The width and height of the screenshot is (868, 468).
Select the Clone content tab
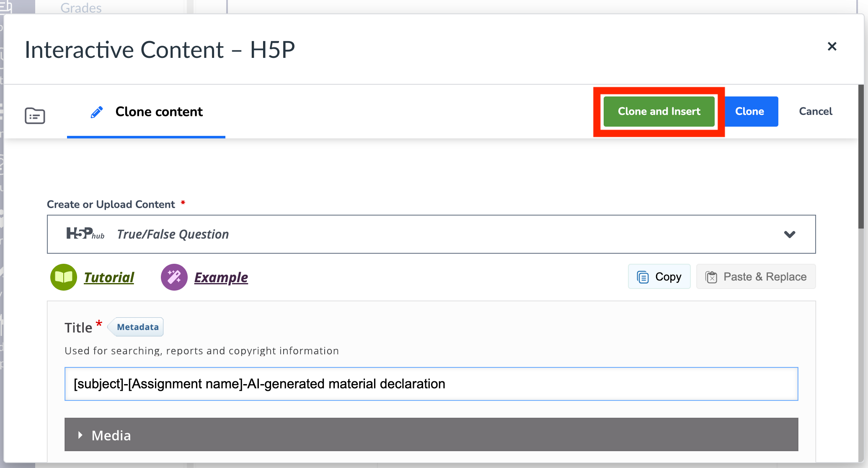coord(146,112)
